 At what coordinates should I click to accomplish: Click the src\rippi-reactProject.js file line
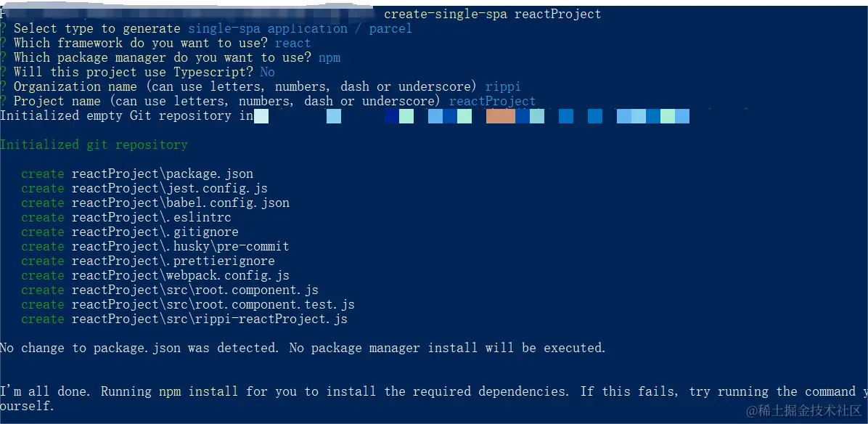[184, 319]
